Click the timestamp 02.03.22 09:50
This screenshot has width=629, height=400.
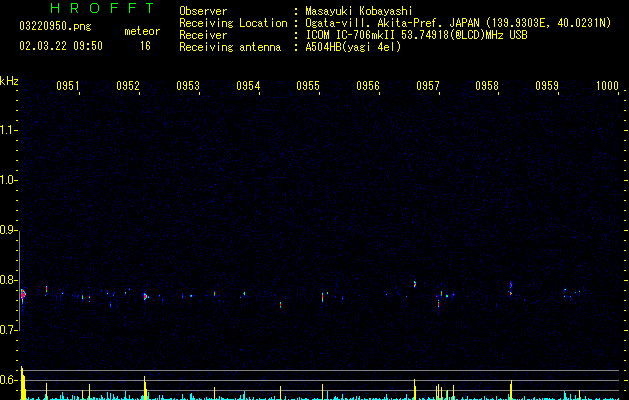[x=61, y=46]
